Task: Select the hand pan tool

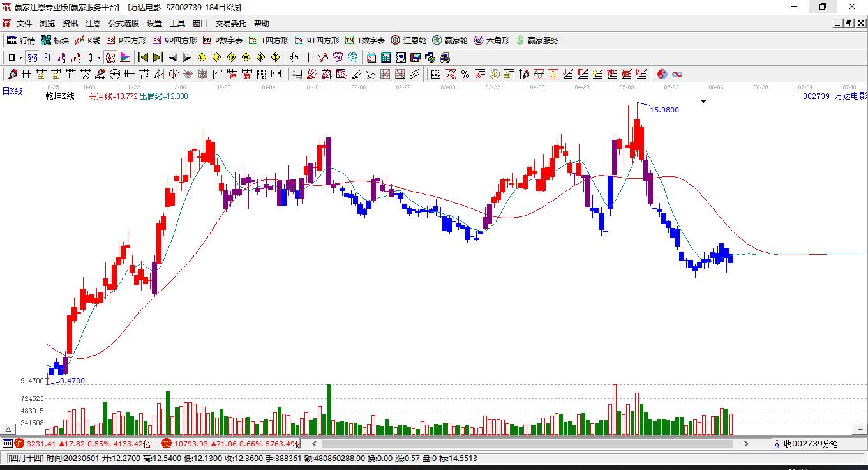Action: 294,57
